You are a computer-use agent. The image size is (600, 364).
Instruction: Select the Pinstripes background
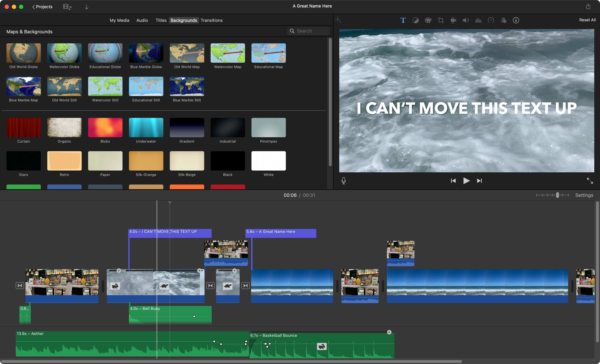click(269, 128)
